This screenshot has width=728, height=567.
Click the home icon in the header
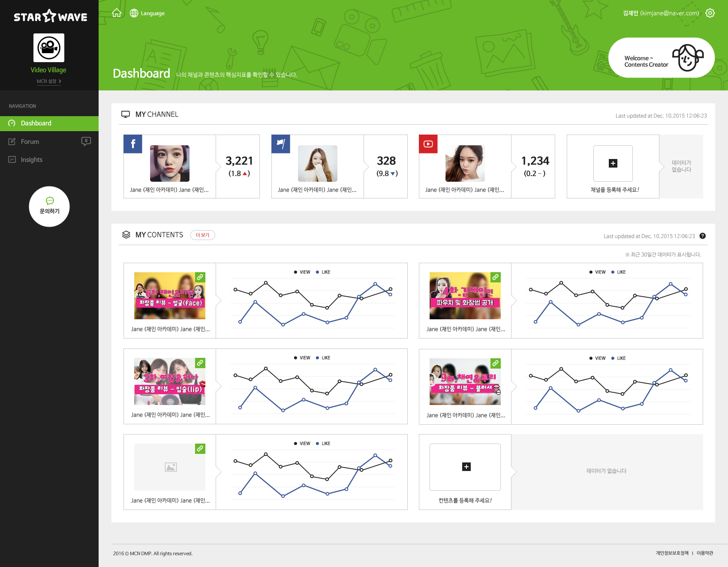[117, 13]
